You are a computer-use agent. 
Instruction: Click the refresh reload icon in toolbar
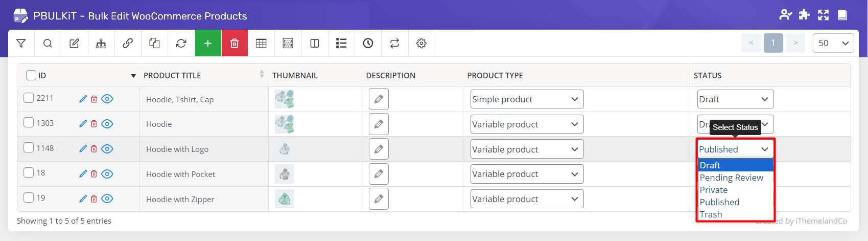click(x=181, y=43)
